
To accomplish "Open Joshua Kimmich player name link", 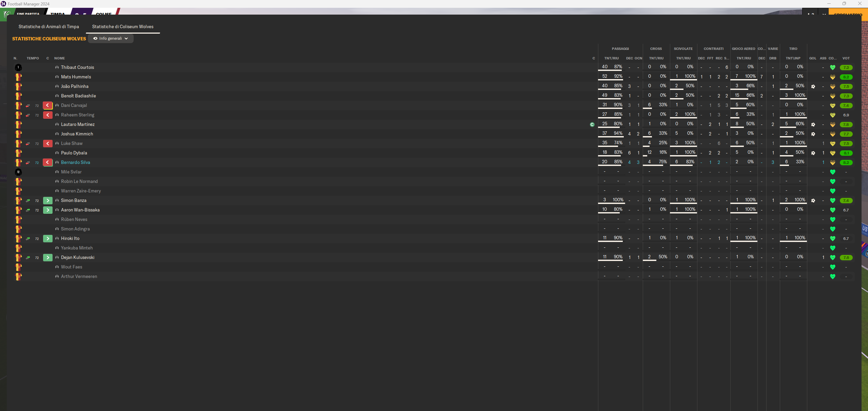I will pos(77,134).
